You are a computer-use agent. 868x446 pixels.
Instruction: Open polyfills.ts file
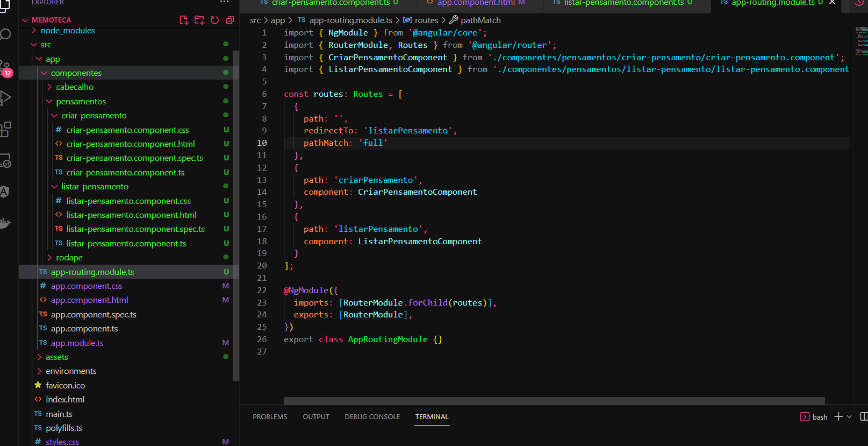pyautogui.click(x=64, y=428)
